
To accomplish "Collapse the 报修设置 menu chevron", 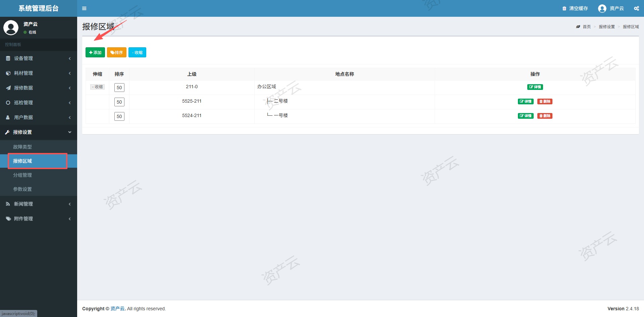I will click(70, 132).
